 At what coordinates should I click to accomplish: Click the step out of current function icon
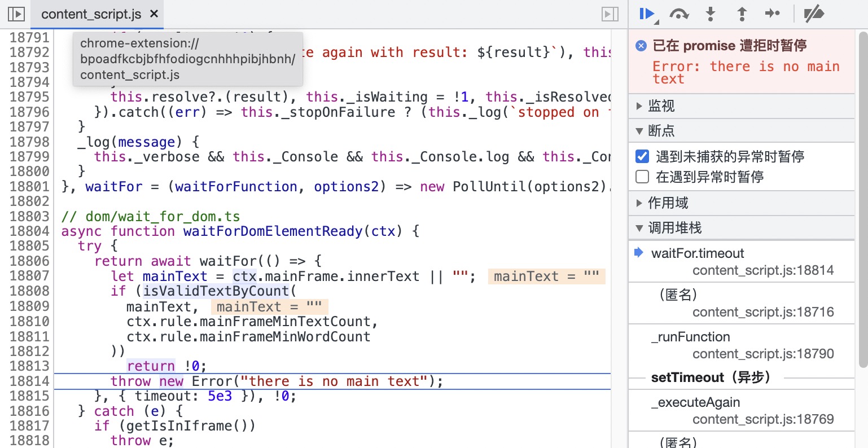(x=742, y=14)
